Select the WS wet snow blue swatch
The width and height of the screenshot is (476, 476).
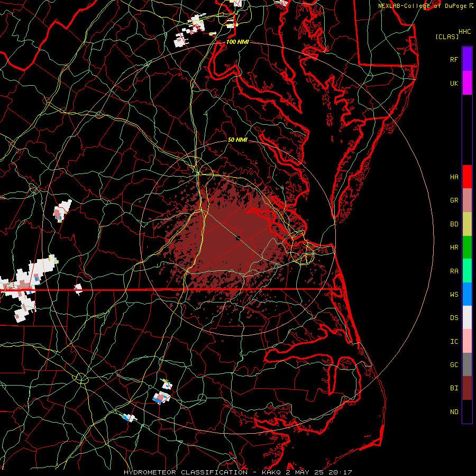coord(467,294)
